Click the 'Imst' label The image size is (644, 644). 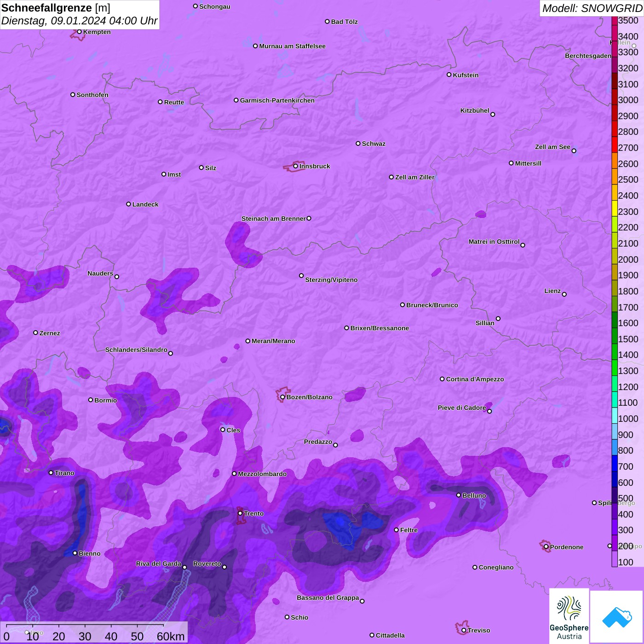[x=174, y=174]
